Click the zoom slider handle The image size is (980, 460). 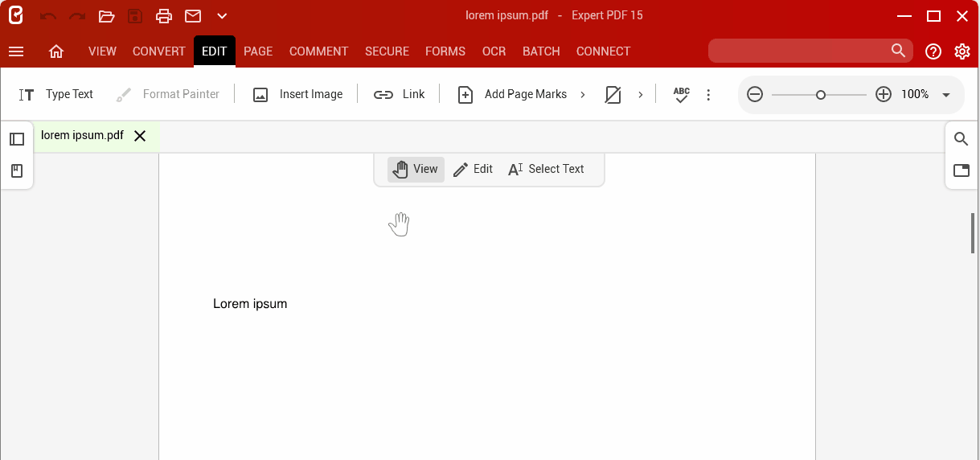[821, 94]
